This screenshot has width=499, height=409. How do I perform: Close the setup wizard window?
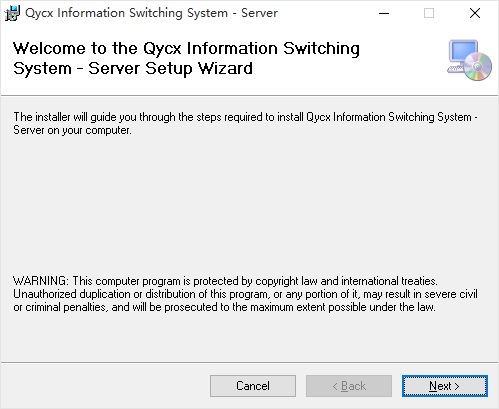[475, 13]
